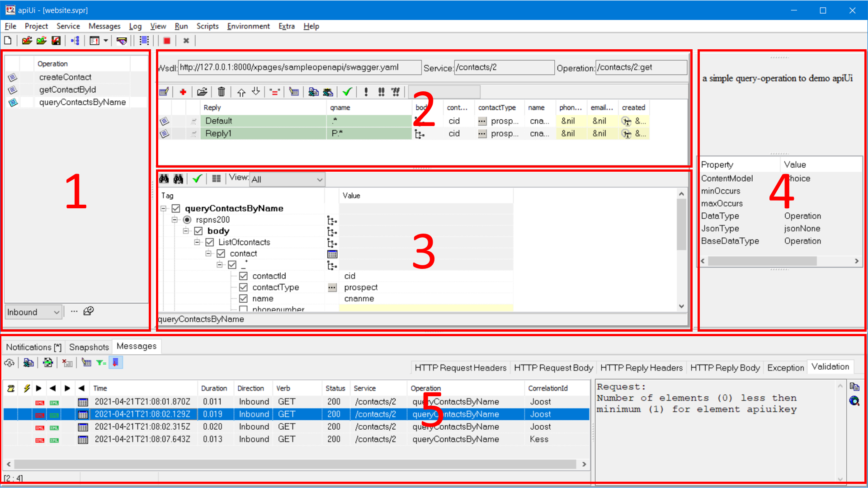
Task: Click the magnifier icon beside the validation text
Action: 854,401
